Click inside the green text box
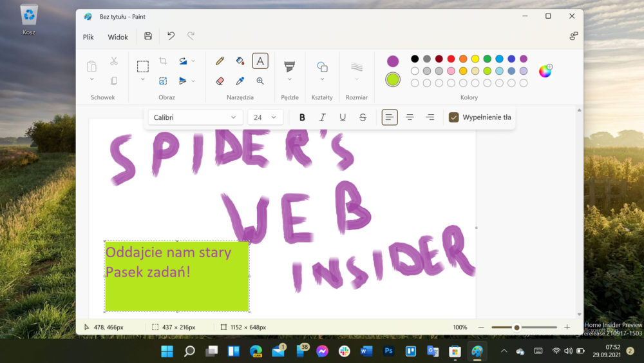This screenshot has width=644, height=363. 177,276
